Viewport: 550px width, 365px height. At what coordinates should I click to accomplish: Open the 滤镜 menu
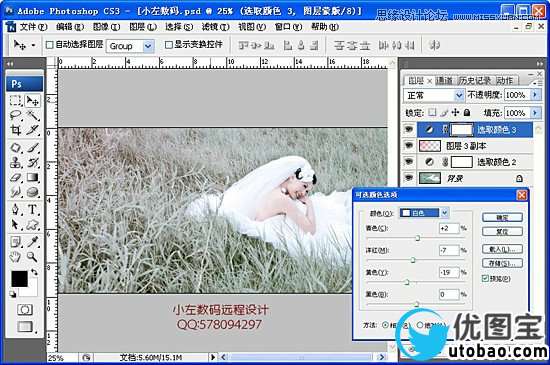click(x=215, y=27)
